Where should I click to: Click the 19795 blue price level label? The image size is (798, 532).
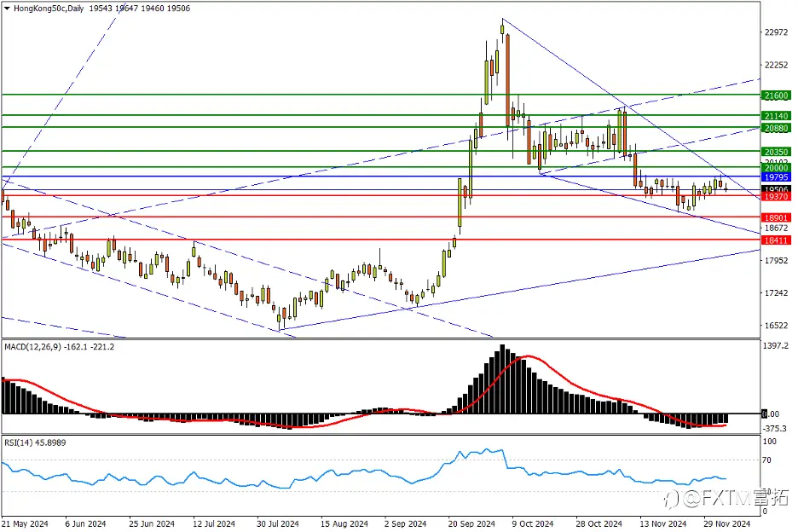(776, 177)
